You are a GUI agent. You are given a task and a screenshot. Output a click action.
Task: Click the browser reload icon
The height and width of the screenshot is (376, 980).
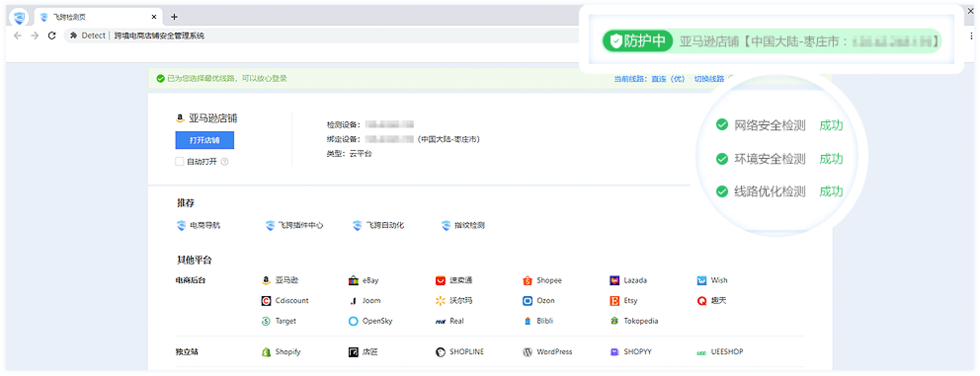click(x=52, y=36)
